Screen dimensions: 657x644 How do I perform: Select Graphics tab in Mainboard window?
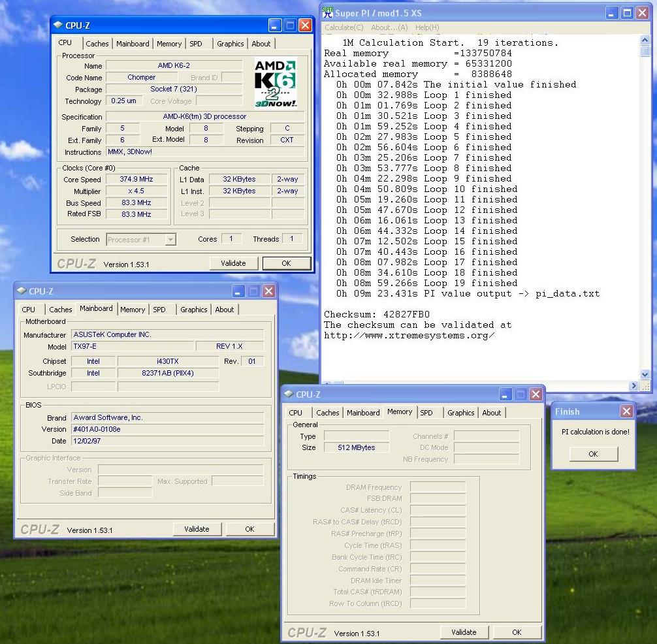pos(193,309)
